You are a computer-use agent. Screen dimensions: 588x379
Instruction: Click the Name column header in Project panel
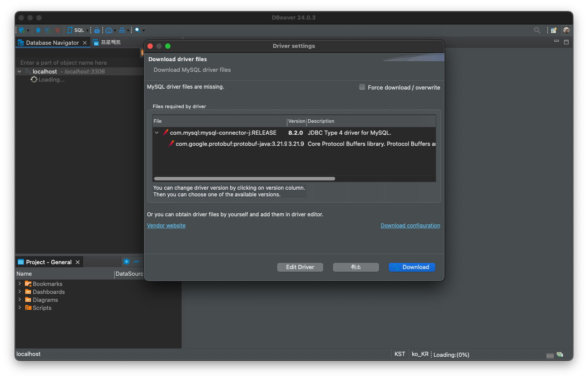point(65,274)
